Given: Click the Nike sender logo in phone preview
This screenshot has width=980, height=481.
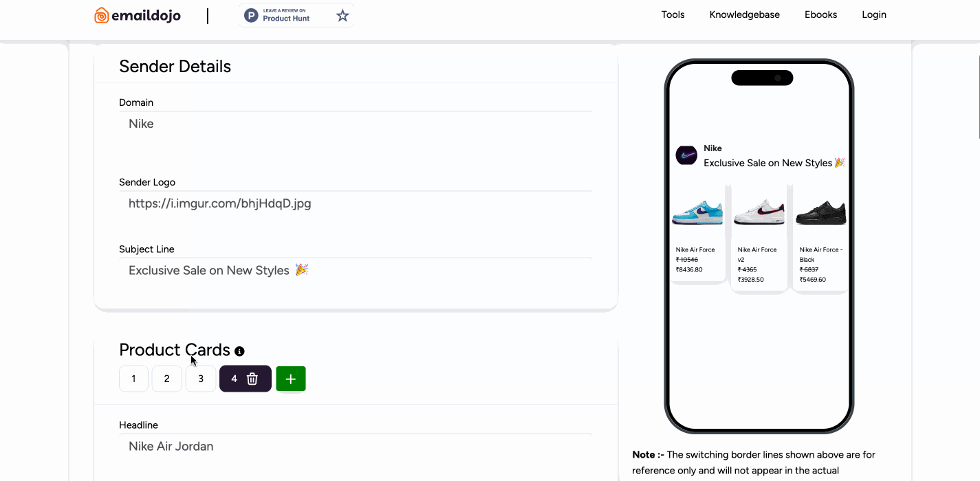Looking at the screenshot, I should [686, 155].
